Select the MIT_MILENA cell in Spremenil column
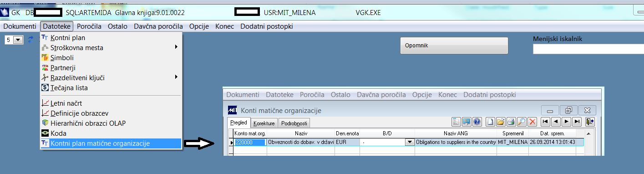Image resolution: width=644 pixels, height=174 pixels. pyautogui.click(x=512, y=142)
